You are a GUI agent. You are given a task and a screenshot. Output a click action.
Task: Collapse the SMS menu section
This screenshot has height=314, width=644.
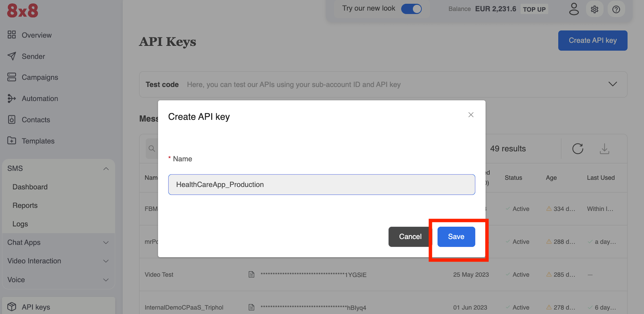click(x=106, y=169)
